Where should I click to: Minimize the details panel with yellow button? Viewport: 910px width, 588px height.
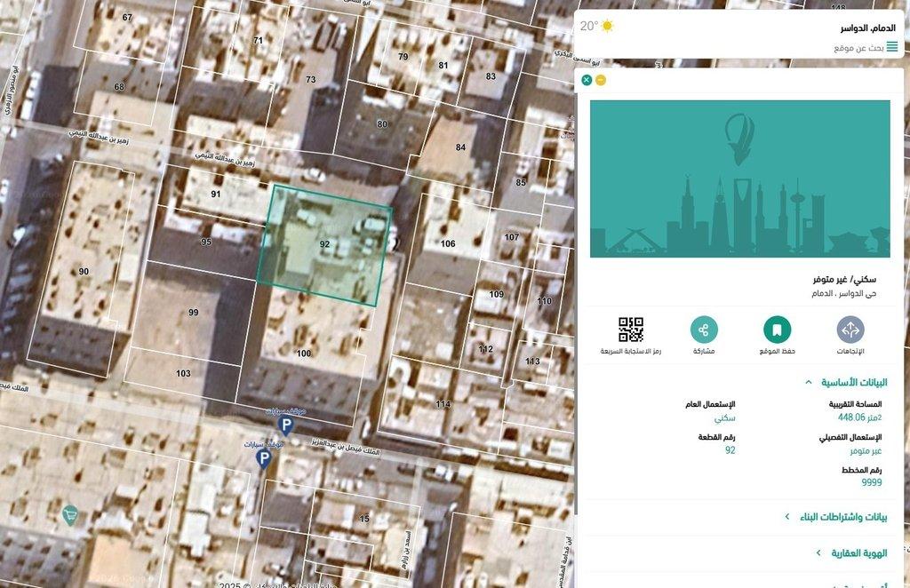[x=601, y=80]
